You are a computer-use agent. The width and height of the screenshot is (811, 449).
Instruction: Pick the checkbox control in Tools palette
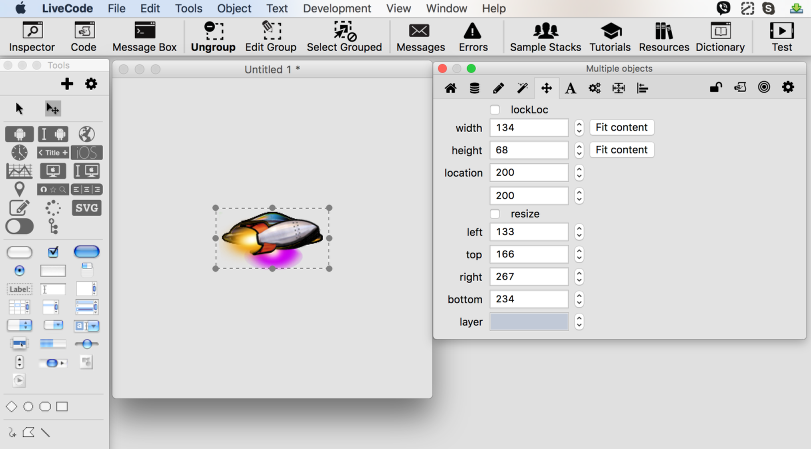click(x=53, y=252)
